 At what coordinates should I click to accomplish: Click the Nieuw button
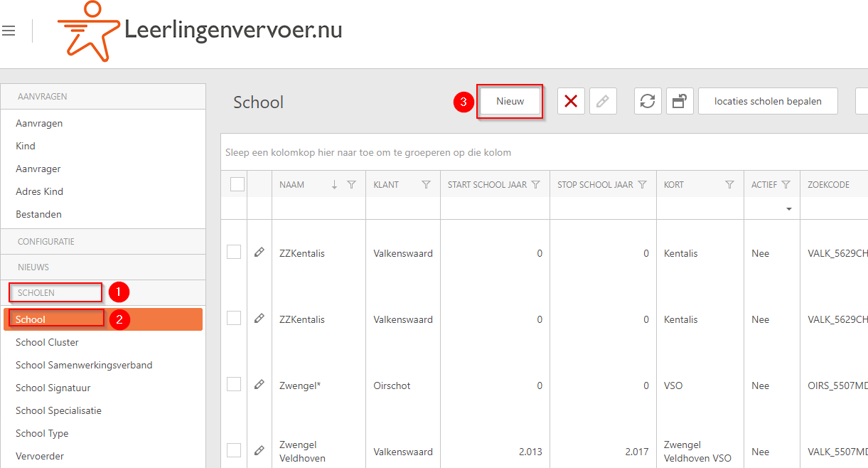(x=509, y=101)
